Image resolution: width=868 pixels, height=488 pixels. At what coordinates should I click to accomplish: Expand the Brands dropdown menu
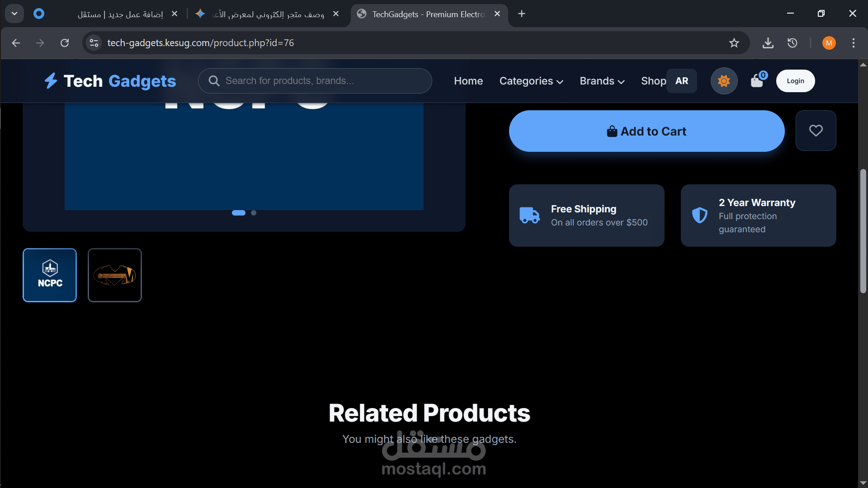coord(602,81)
